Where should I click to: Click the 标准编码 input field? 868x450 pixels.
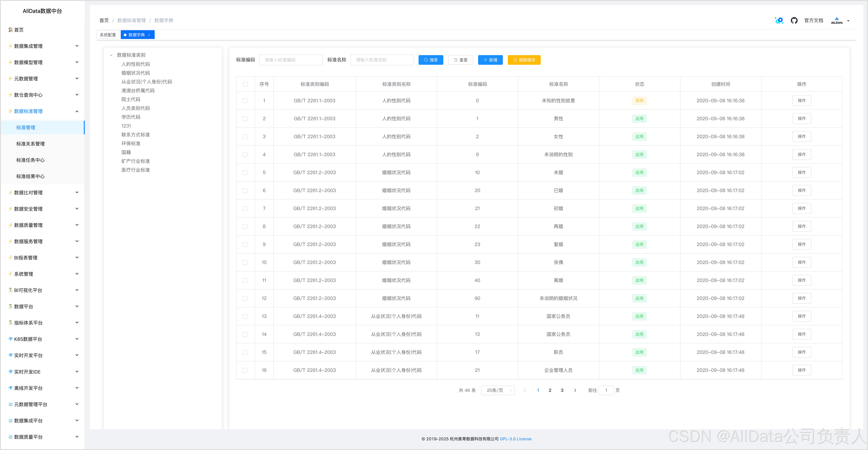coord(291,60)
